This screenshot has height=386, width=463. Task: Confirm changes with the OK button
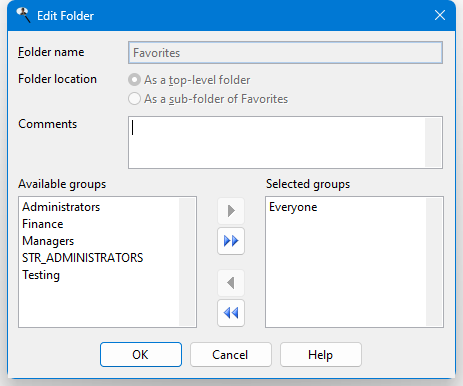coord(141,355)
